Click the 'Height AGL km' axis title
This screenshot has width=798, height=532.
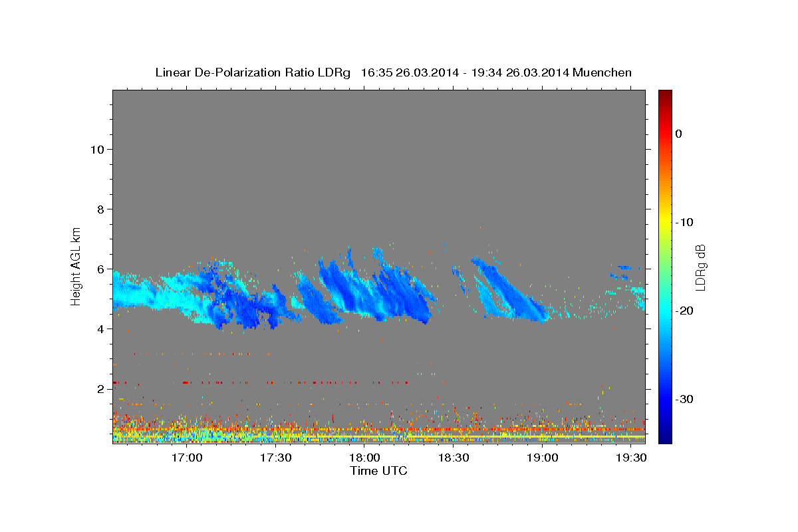tap(76, 265)
